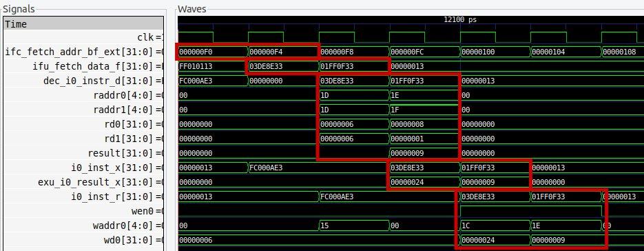Click the 00000100 fetch address value
Viewport: 644px width, 251px height.
pyautogui.click(x=478, y=52)
